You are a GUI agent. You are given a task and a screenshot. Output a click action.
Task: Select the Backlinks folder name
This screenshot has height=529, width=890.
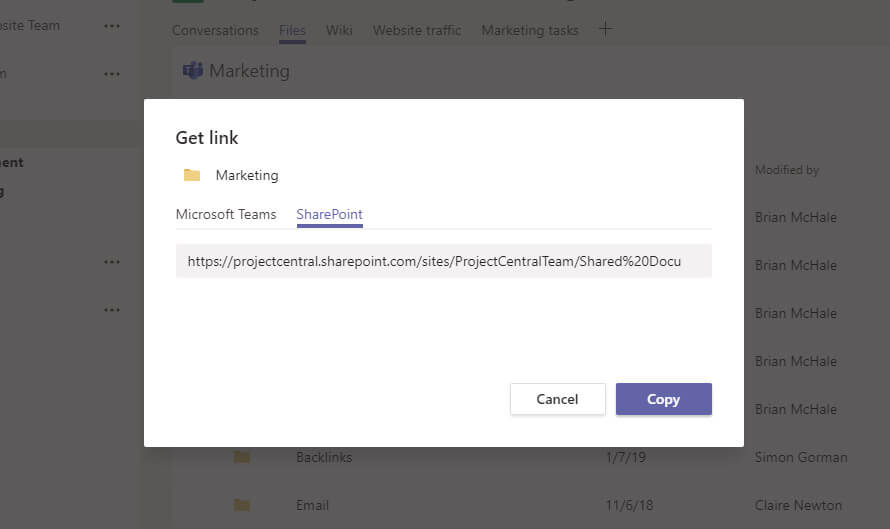point(324,457)
